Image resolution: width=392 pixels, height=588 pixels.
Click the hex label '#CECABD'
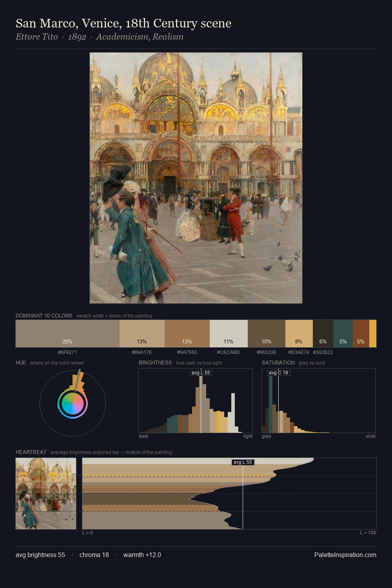[x=229, y=352]
